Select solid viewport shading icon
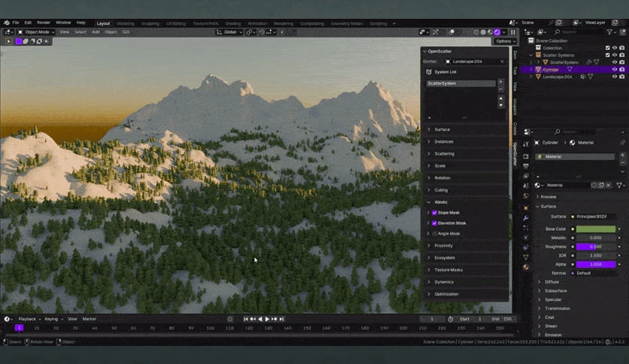The height and width of the screenshot is (364, 629). click(483, 32)
